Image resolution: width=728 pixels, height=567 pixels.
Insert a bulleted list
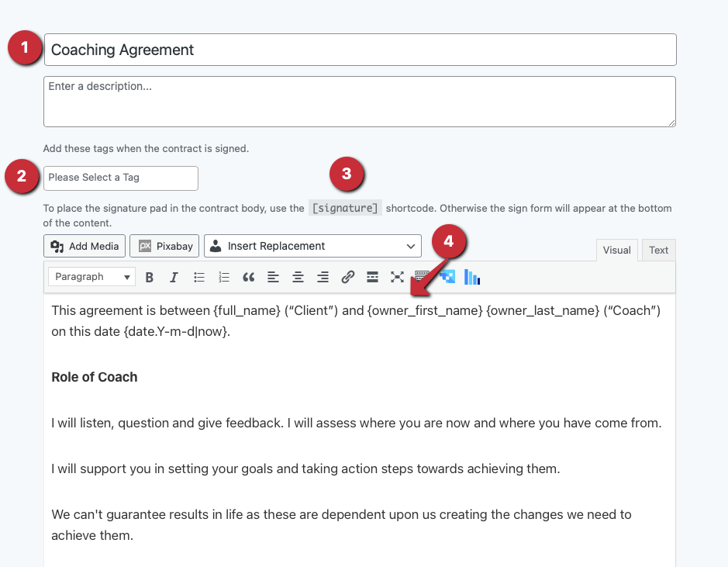click(x=199, y=277)
